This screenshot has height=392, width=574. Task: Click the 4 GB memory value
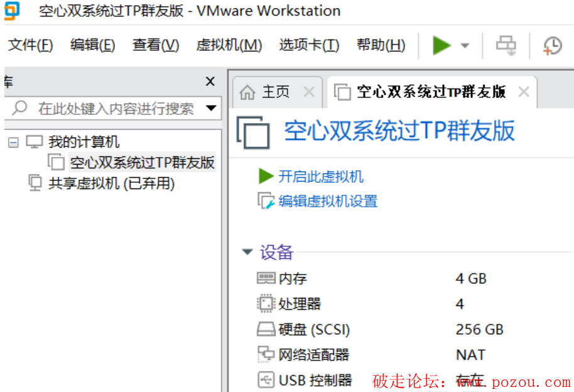click(x=471, y=279)
